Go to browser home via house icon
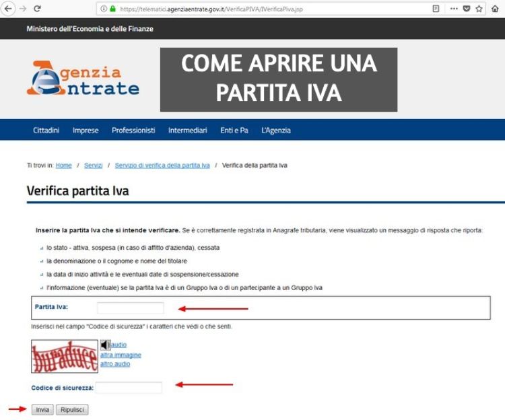The image size is (505, 420). [x=496, y=9]
